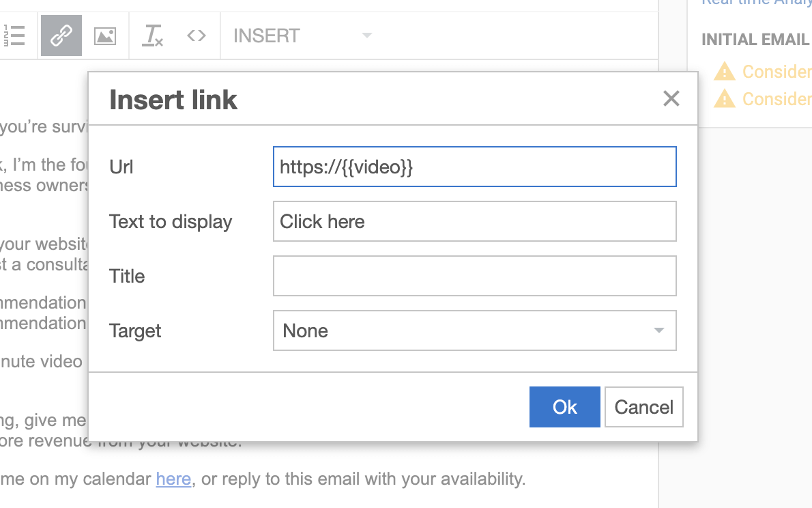Open the Real time Analysis link
The image size is (812, 508).
(756, 3)
